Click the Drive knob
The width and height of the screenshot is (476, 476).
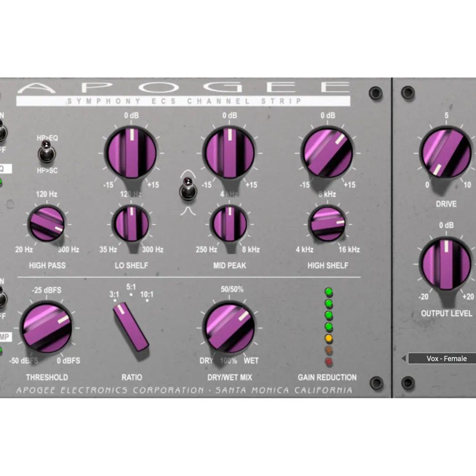[x=446, y=152]
